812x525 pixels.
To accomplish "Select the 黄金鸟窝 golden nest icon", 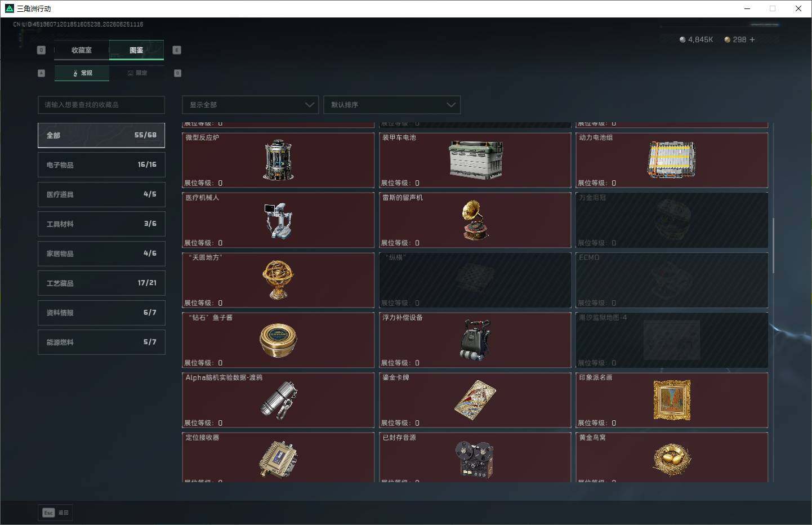I will (x=672, y=459).
